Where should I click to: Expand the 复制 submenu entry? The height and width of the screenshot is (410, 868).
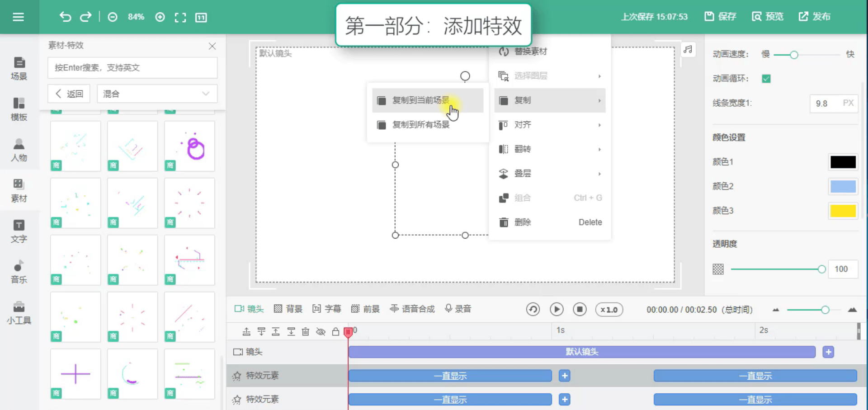click(550, 100)
